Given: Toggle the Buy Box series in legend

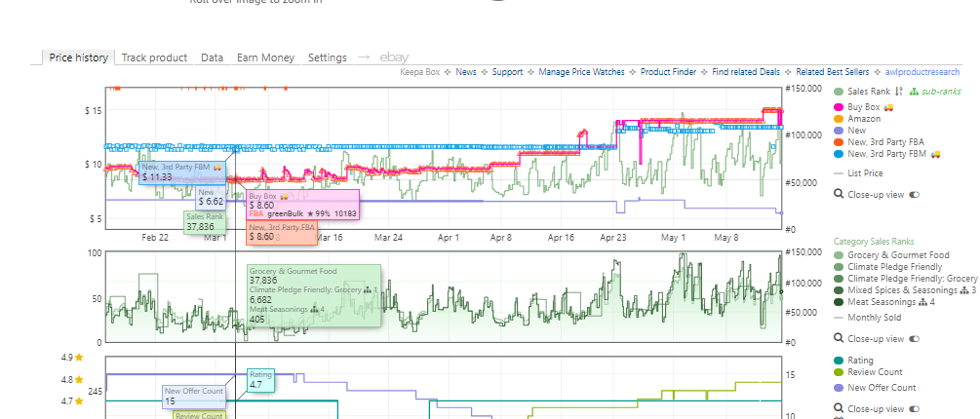Looking at the screenshot, I should (x=863, y=107).
